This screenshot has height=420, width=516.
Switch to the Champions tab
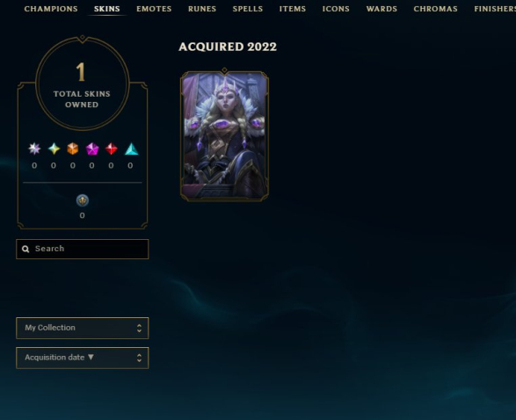click(x=51, y=9)
